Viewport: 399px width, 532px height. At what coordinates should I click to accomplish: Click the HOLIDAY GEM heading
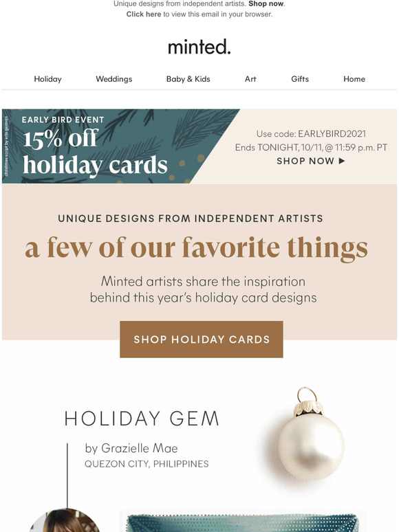142,419
